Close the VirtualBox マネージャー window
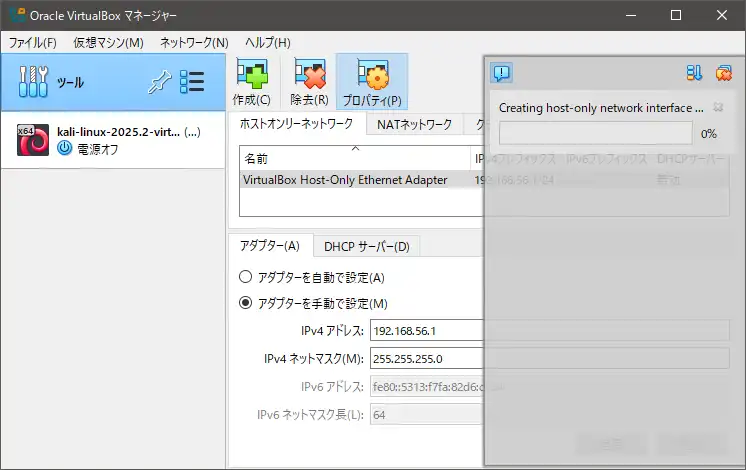The image size is (746, 470). 721,15
